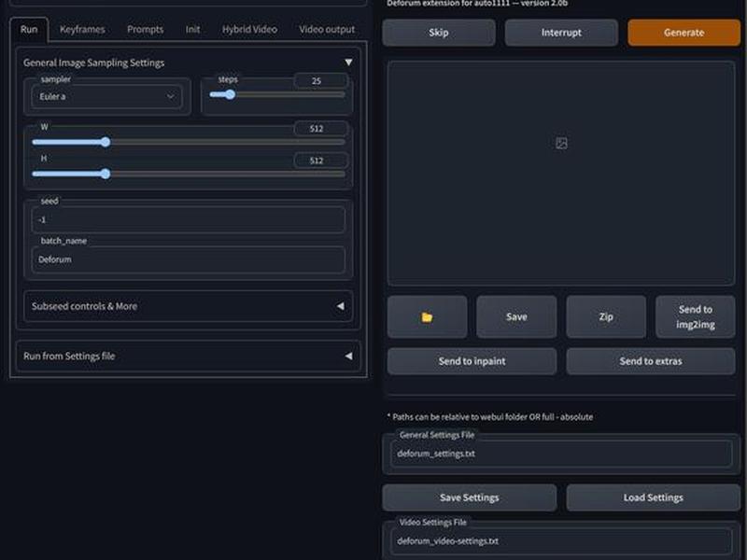Click Send to extras button
Viewport: 747px width, 560px height.
(x=651, y=361)
